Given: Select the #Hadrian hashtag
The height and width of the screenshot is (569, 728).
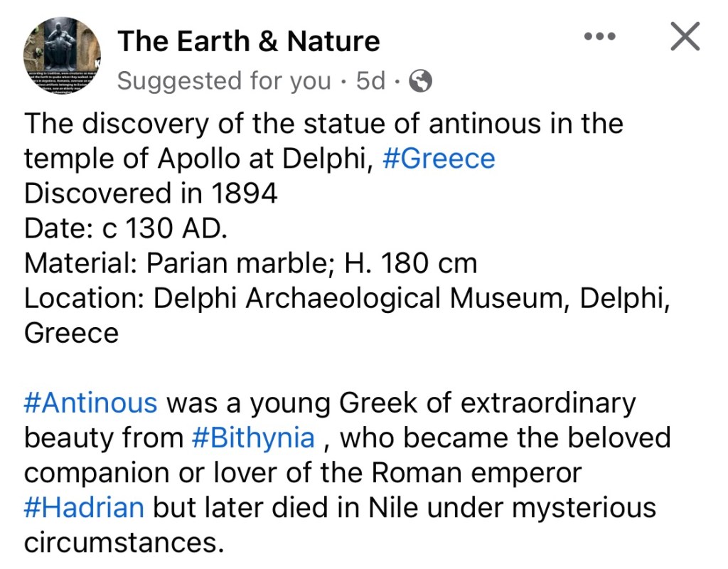Looking at the screenshot, I should coord(85,507).
